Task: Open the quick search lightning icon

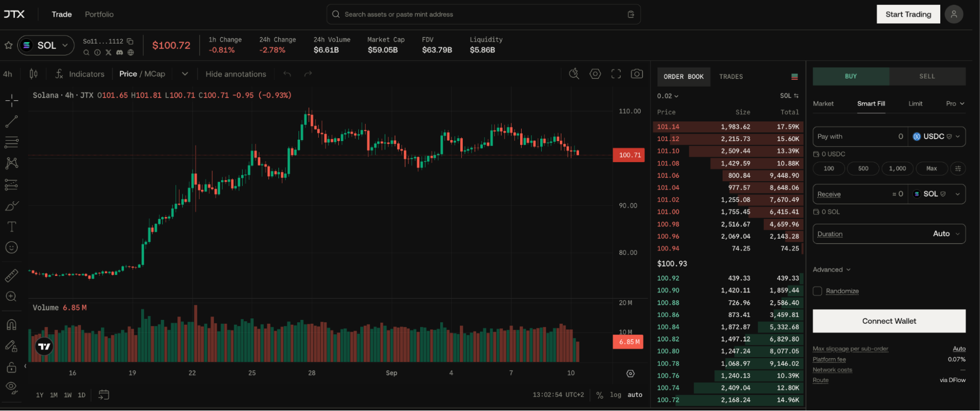Action: point(574,74)
